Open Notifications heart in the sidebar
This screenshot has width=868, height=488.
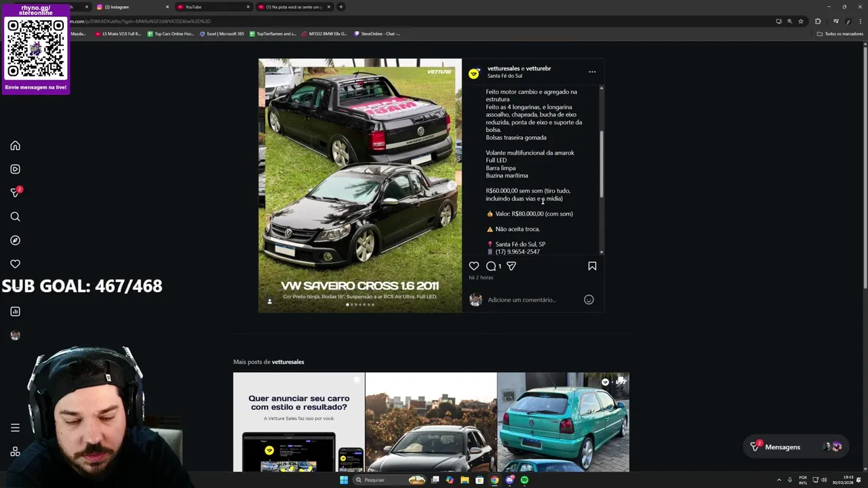click(15, 264)
